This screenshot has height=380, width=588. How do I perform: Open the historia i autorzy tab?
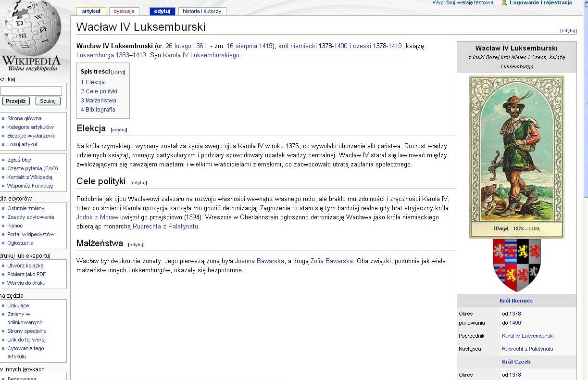click(202, 11)
